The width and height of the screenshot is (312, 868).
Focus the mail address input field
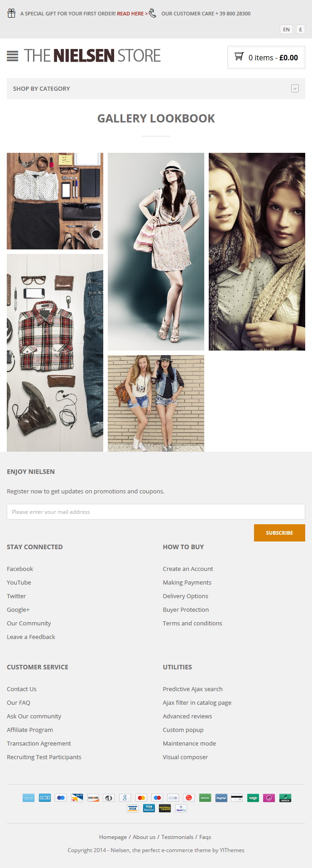[156, 512]
